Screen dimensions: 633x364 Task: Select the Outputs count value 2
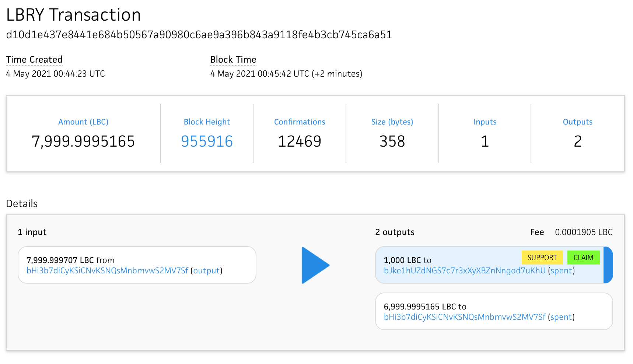[x=578, y=141]
